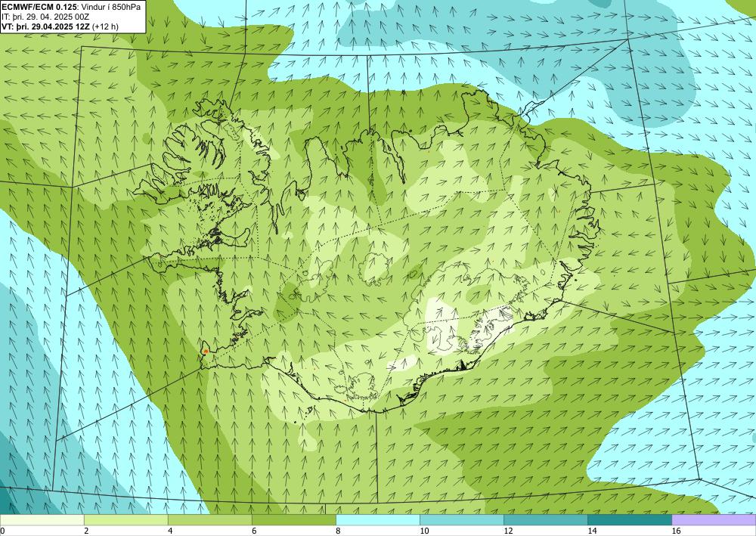Click the legend value label "8"
756x536 pixels.
338,531
